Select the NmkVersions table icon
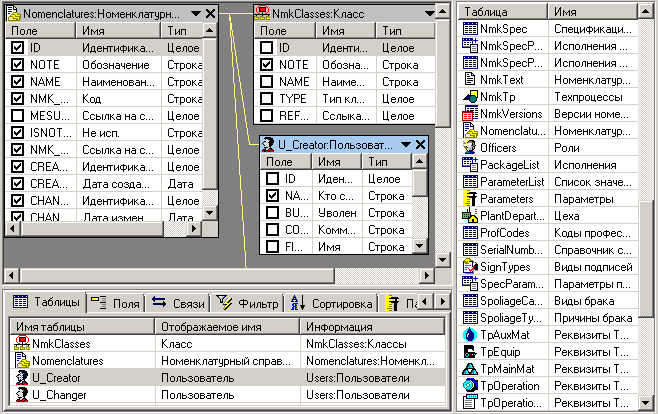The height and width of the screenshot is (414, 658). pyautogui.click(x=471, y=114)
